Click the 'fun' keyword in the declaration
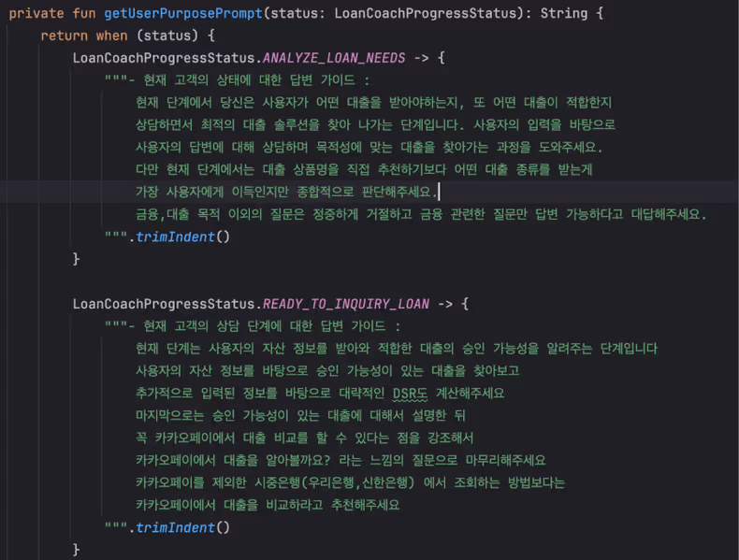Image resolution: width=739 pixels, height=560 pixels. [x=84, y=13]
